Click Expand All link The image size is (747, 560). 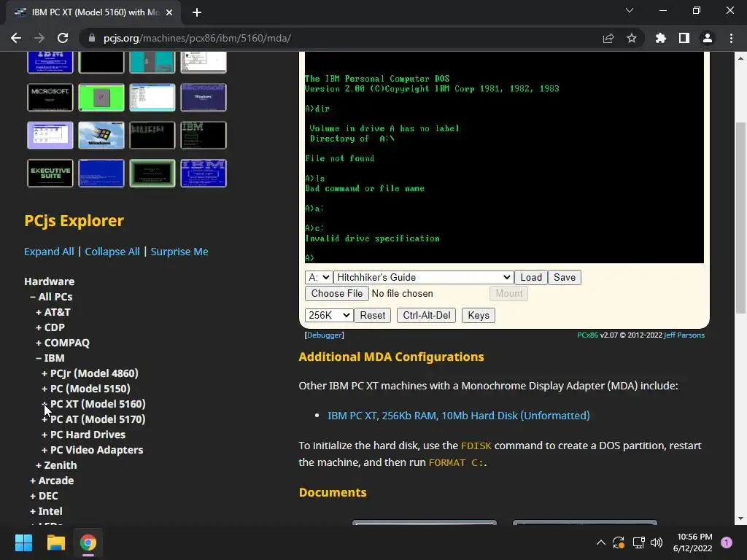point(49,252)
